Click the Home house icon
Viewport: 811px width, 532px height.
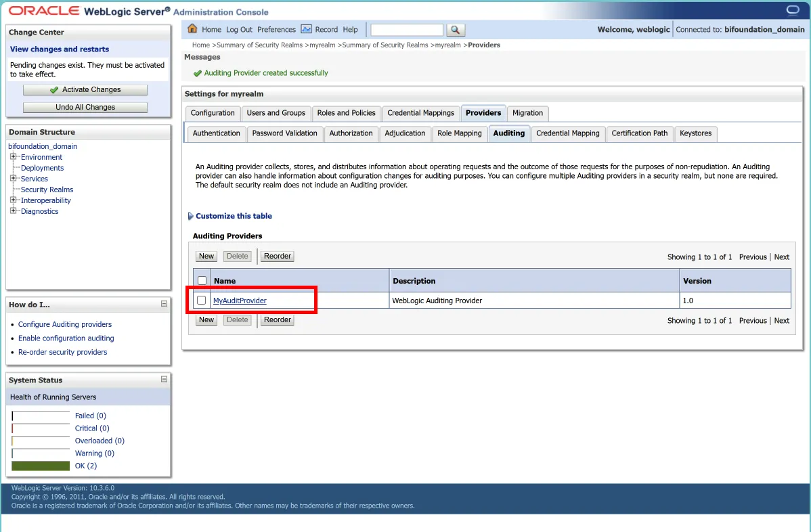click(192, 29)
